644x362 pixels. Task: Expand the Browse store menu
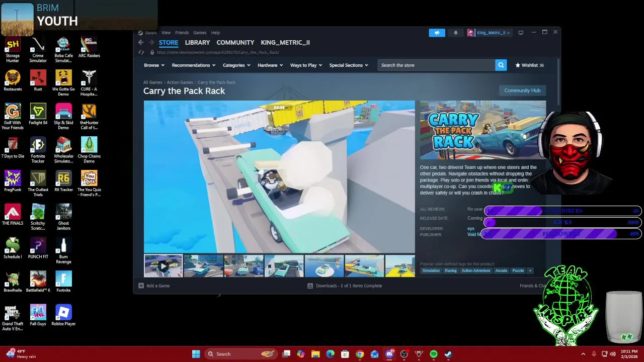(x=154, y=65)
